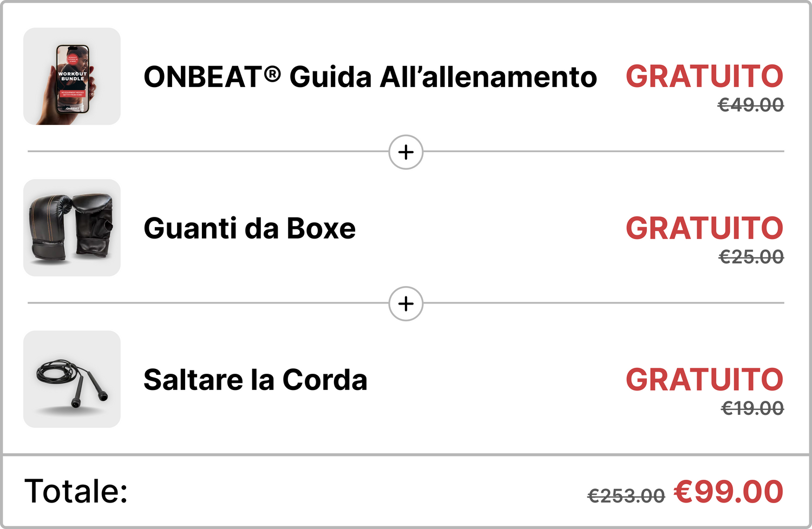This screenshot has width=812, height=529.
Task: Click GRATUITO label for the ONBEAT guide
Action: click(x=704, y=76)
